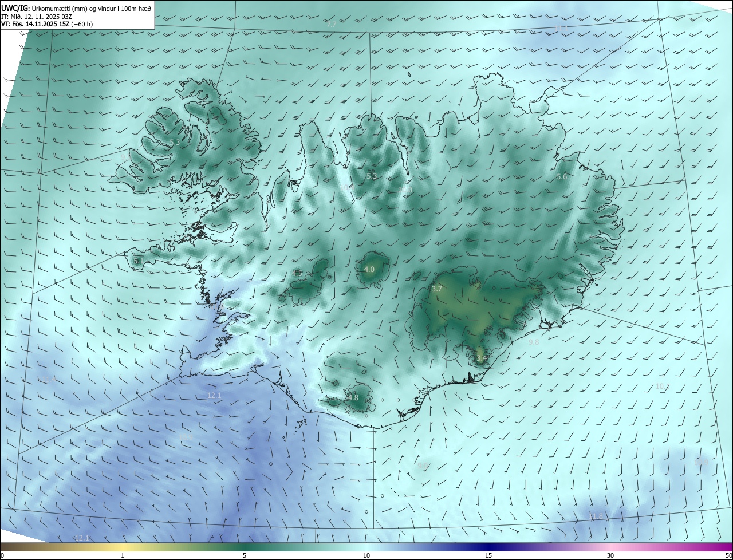Click the yellow section of the color bar
This screenshot has height=560, width=733.
(x=123, y=547)
